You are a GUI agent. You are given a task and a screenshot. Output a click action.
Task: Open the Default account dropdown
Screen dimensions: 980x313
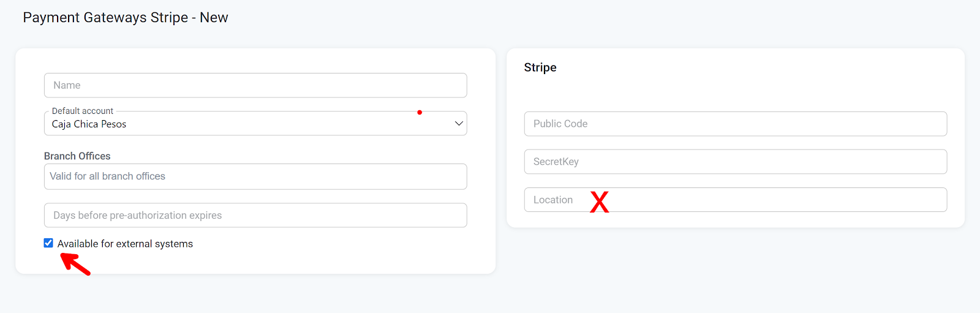coord(255,124)
